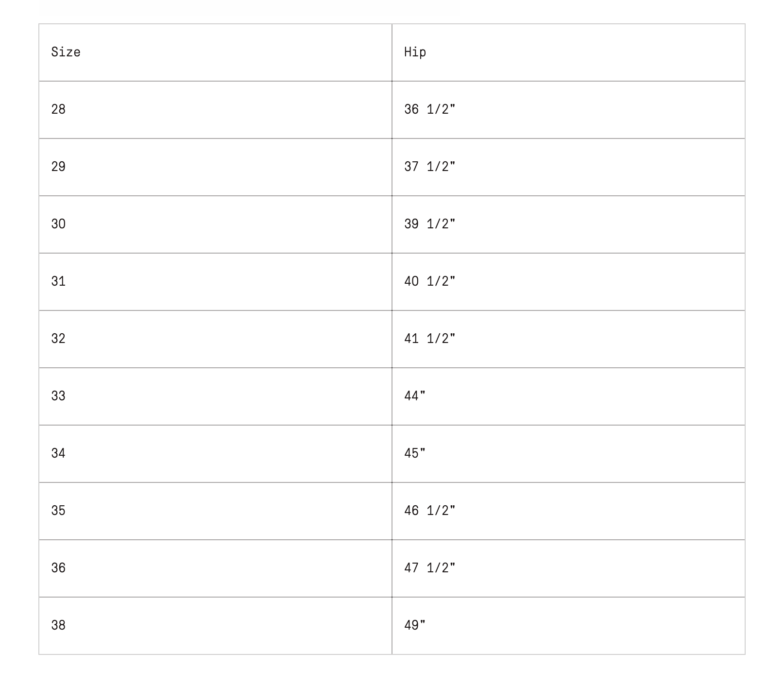Select the size 29 cell
The image size is (784, 686).
pyautogui.click(x=58, y=167)
